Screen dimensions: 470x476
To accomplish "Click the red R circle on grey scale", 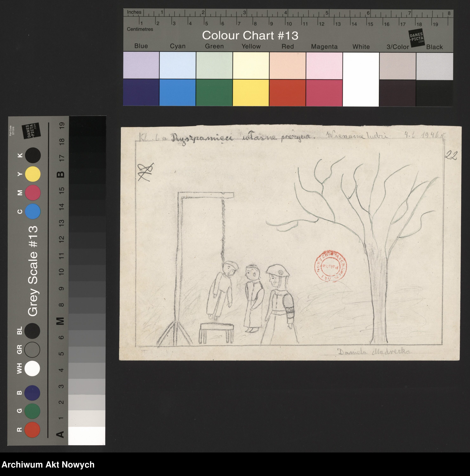I will tap(32, 430).
